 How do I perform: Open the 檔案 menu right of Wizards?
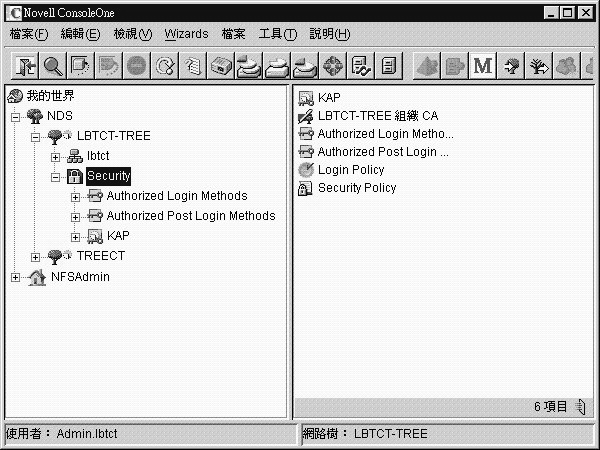point(233,34)
